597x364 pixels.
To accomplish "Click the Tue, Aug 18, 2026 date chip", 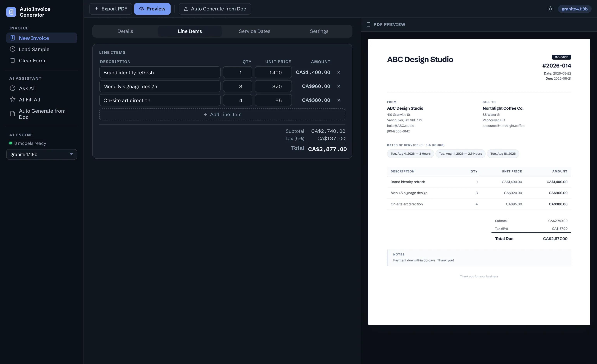I will [x=503, y=154].
